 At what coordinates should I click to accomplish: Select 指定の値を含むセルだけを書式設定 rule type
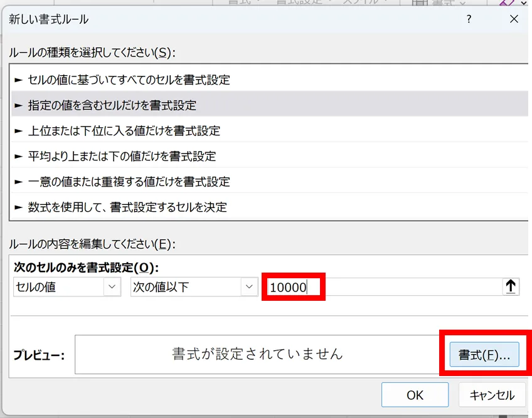[x=112, y=105]
